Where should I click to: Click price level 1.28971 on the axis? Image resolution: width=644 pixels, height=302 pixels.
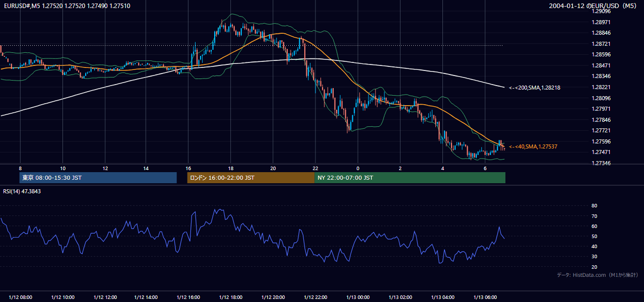pos(601,22)
